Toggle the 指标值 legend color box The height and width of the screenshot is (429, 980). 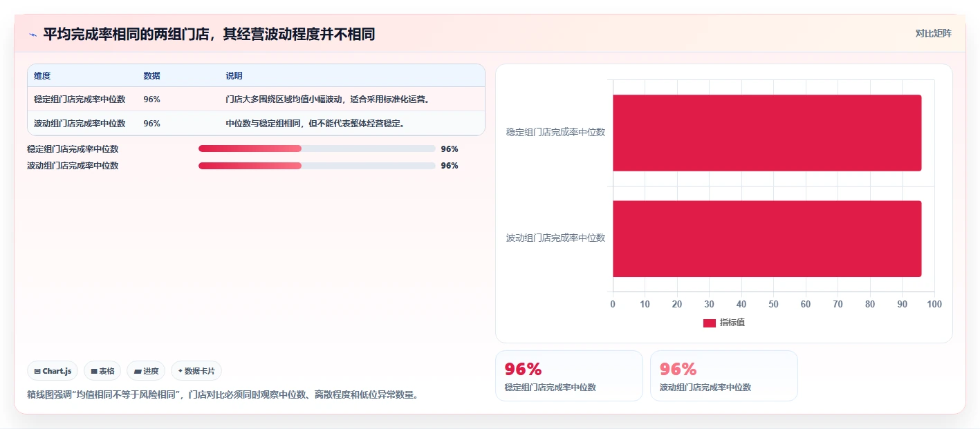coord(710,323)
